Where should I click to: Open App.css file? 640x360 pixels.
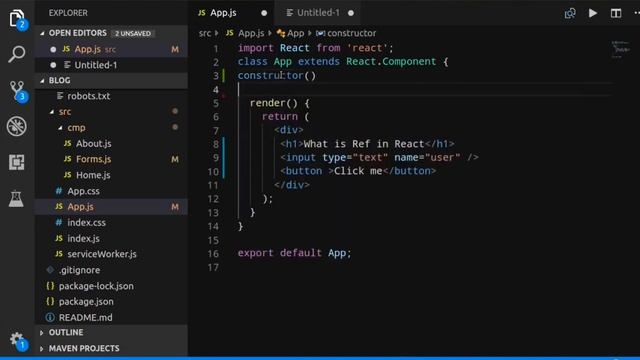[x=83, y=191]
